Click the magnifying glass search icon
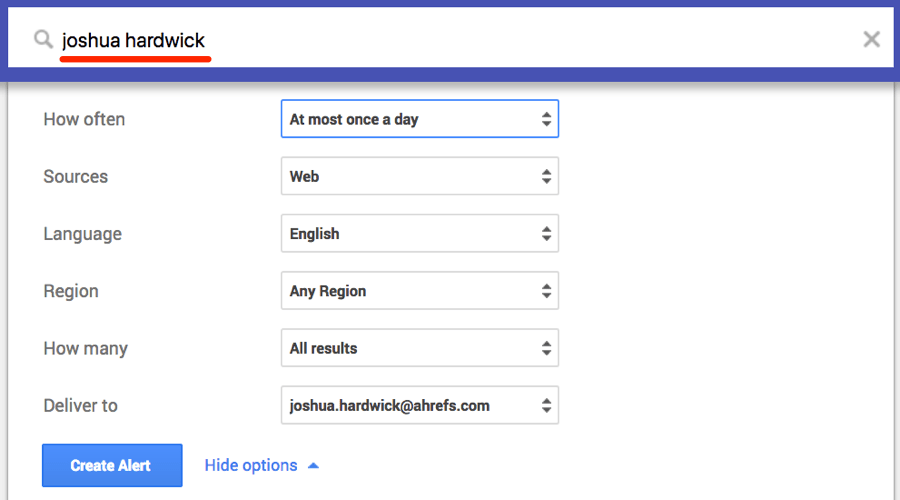Image resolution: width=900 pixels, height=500 pixels. (43, 40)
